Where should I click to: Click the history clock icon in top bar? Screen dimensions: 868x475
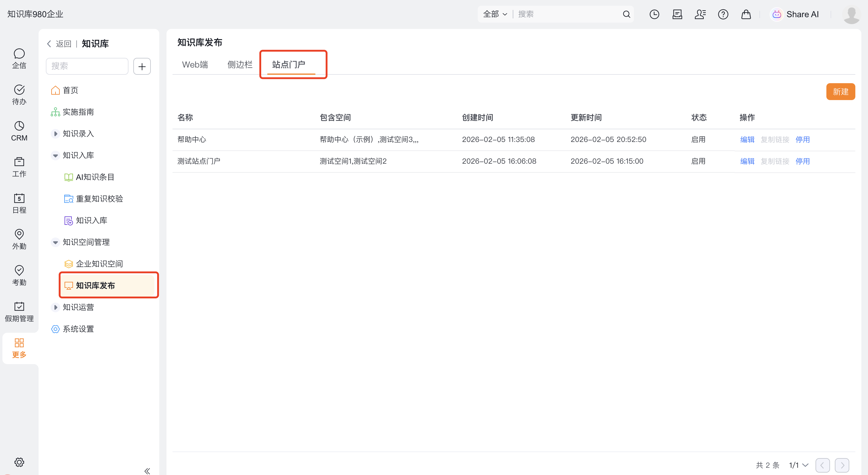(x=654, y=14)
